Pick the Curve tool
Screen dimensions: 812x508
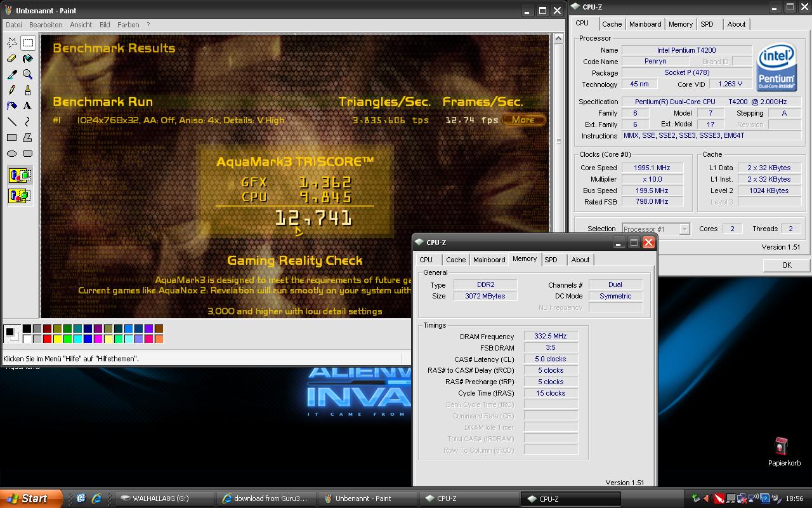click(x=28, y=121)
